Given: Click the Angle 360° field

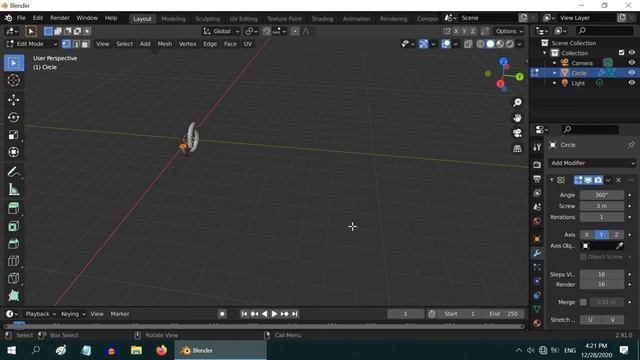Looking at the screenshot, I should (x=602, y=195).
